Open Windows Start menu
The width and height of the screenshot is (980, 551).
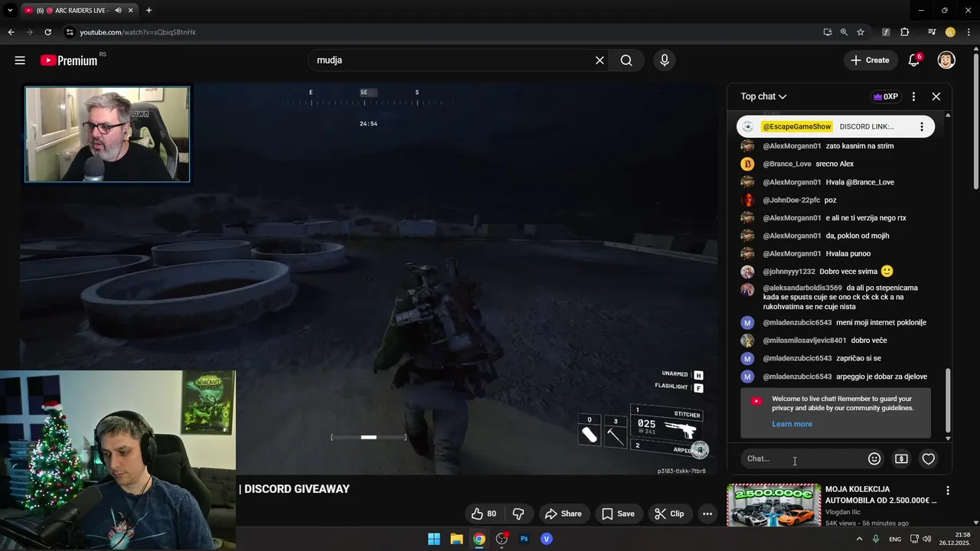pyautogui.click(x=434, y=539)
